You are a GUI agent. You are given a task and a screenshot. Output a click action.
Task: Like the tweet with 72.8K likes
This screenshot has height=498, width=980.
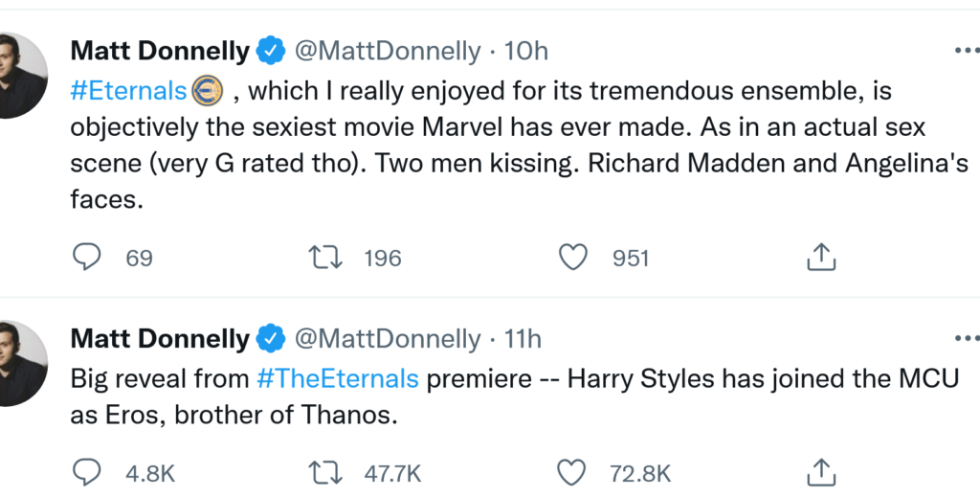572,472
